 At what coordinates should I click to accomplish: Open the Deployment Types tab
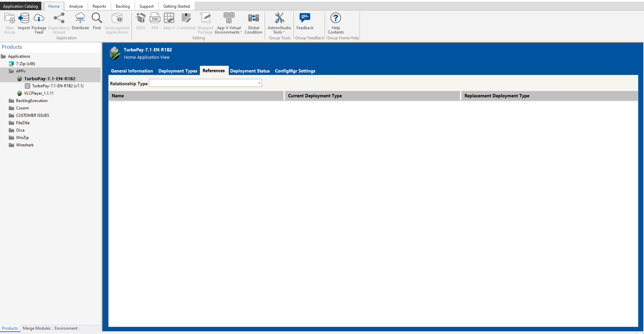[x=177, y=71]
